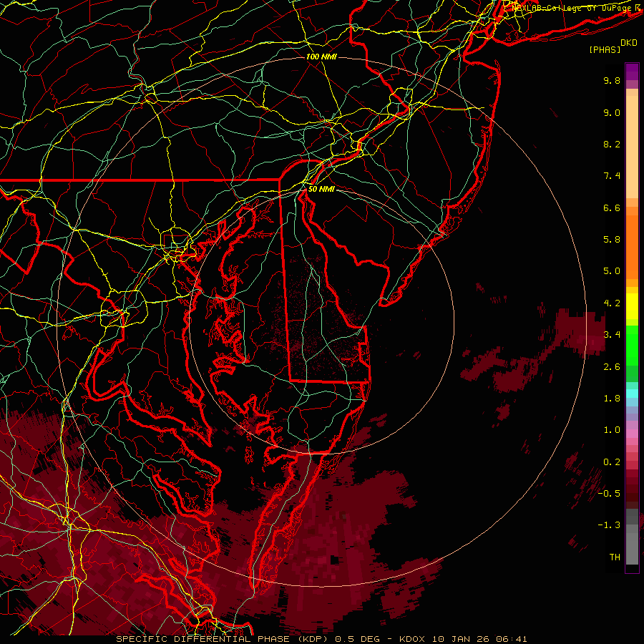Click the "TH" threshold label on the scale
Screen dimensions: 644x644
615,557
